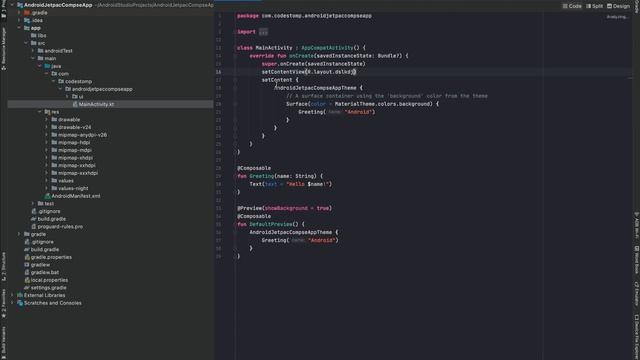
Task: Click the gradle.properties file icon
Action: tap(27, 257)
